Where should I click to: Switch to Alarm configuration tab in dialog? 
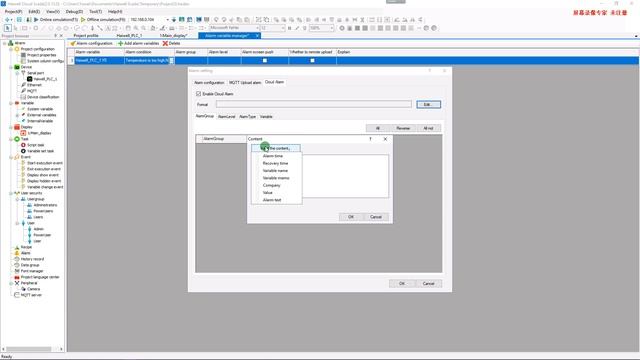point(209,82)
